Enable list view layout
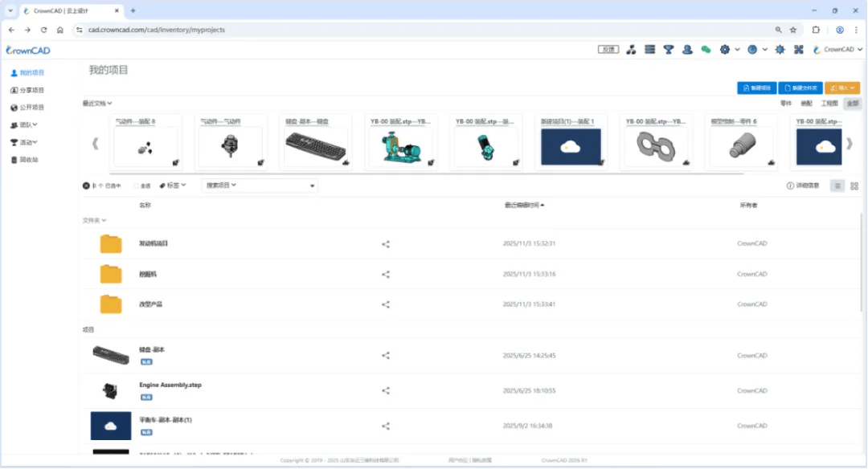The image size is (868, 469). 837,186
